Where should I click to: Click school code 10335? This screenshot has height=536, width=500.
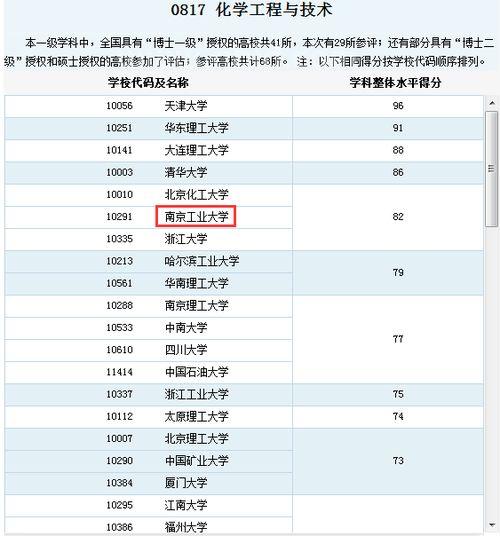[x=119, y=239]
